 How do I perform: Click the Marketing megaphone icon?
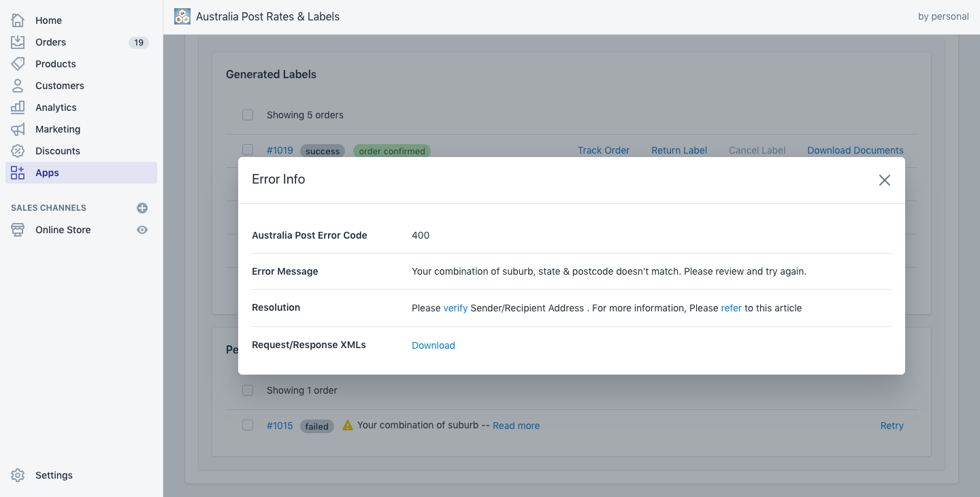[x=18, y=129]
